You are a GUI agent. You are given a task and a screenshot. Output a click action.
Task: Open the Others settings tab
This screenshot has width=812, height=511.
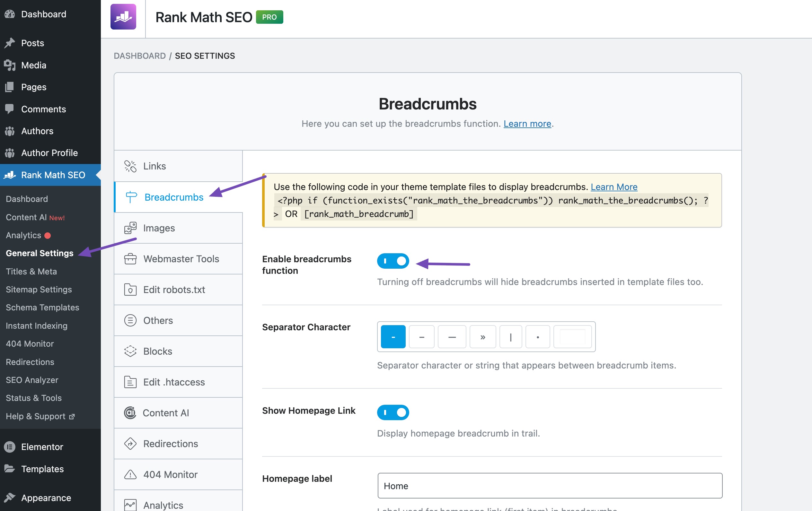point(158,320)
